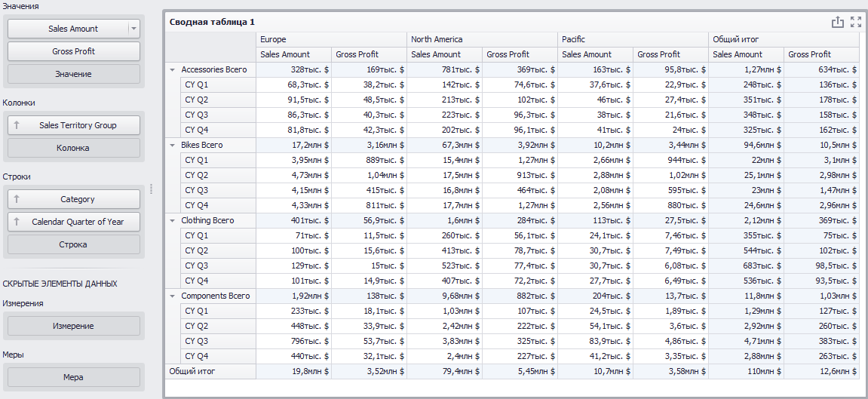Viewport: 868px width, 399px height.
Task: Toggle sort arrow on Category field
Action: click(17, 199)
